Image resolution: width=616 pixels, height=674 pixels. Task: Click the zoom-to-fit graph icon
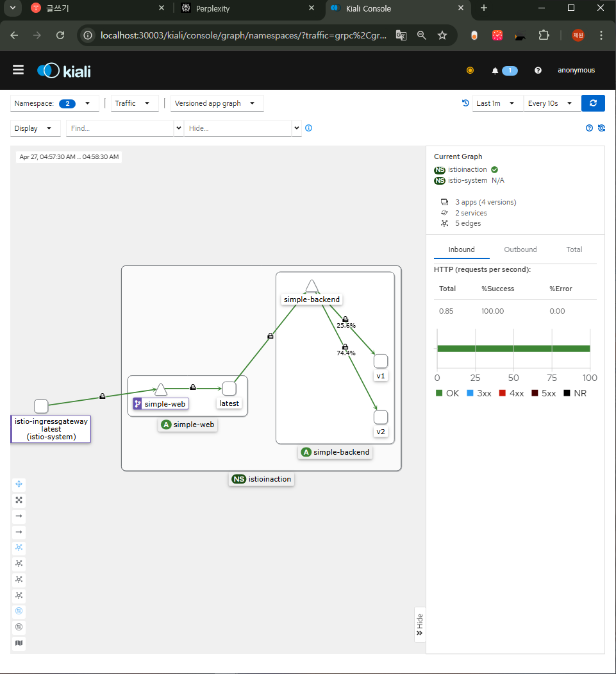tap(19, 500)
